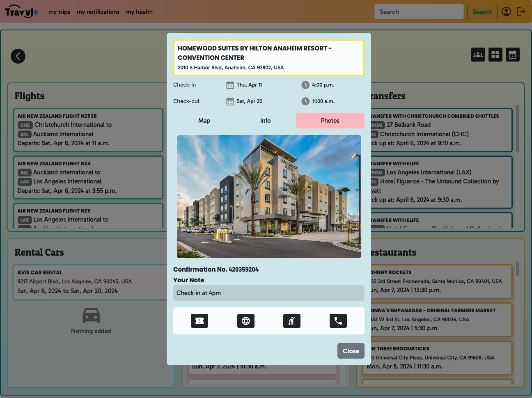
Task: Switch to the grid view icon
Action: tap(495, 55)
